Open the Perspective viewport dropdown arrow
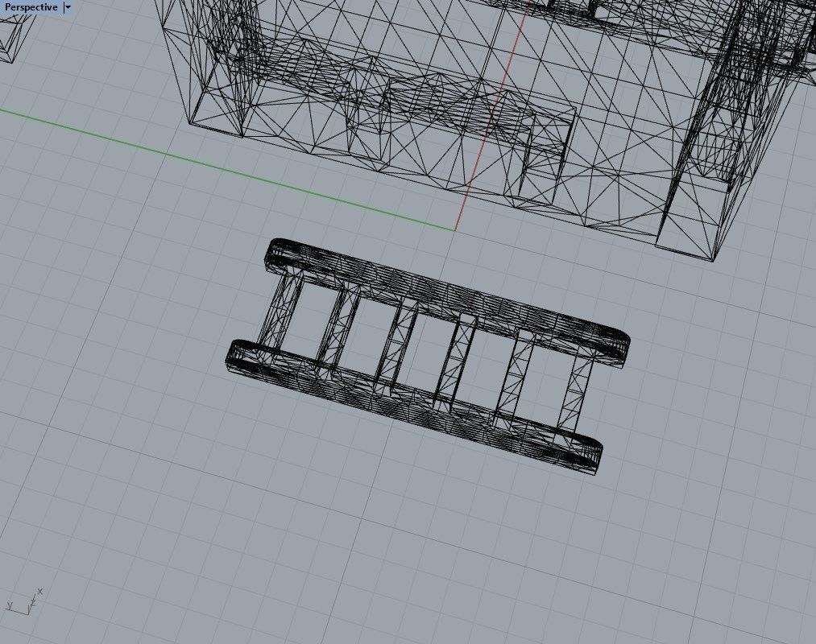The height and width of the screenshot is (644, 816). 67,6
